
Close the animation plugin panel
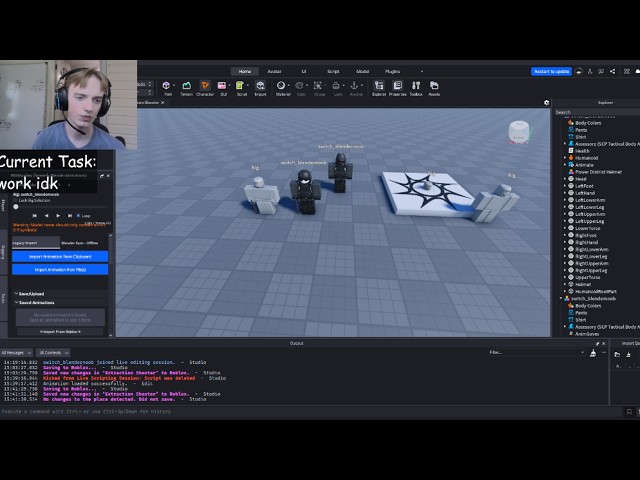coord(108,176)
